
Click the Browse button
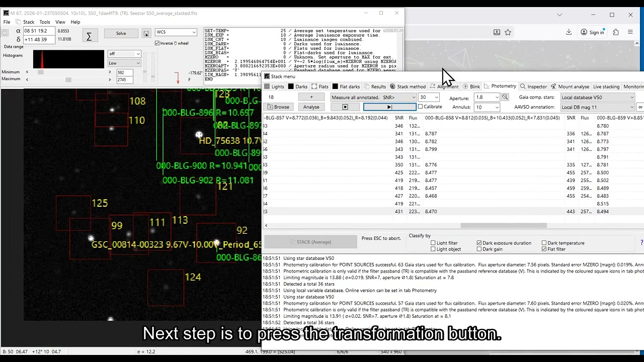[278, 107]
